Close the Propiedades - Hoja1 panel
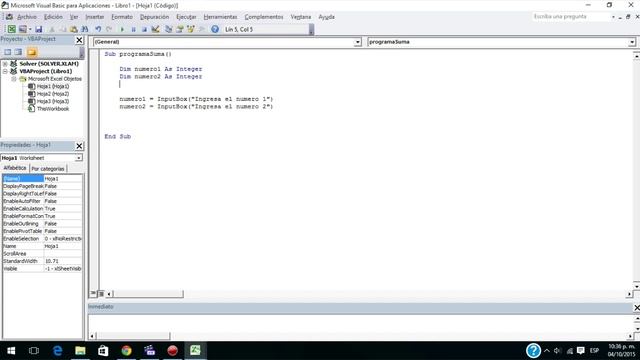Screen dimensions: 640x360 click(x=79, y=146)
